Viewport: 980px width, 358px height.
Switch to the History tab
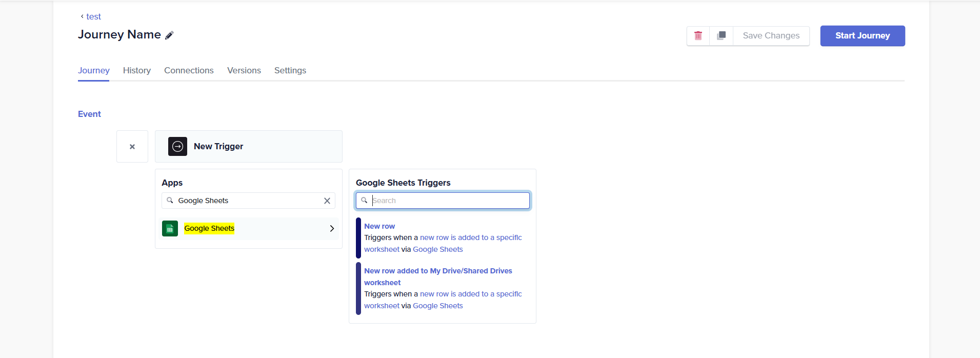click(x=137, y=70)
